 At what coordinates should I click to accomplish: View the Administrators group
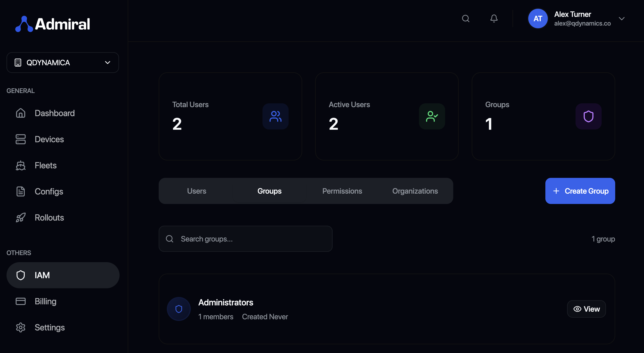[586, 309]
